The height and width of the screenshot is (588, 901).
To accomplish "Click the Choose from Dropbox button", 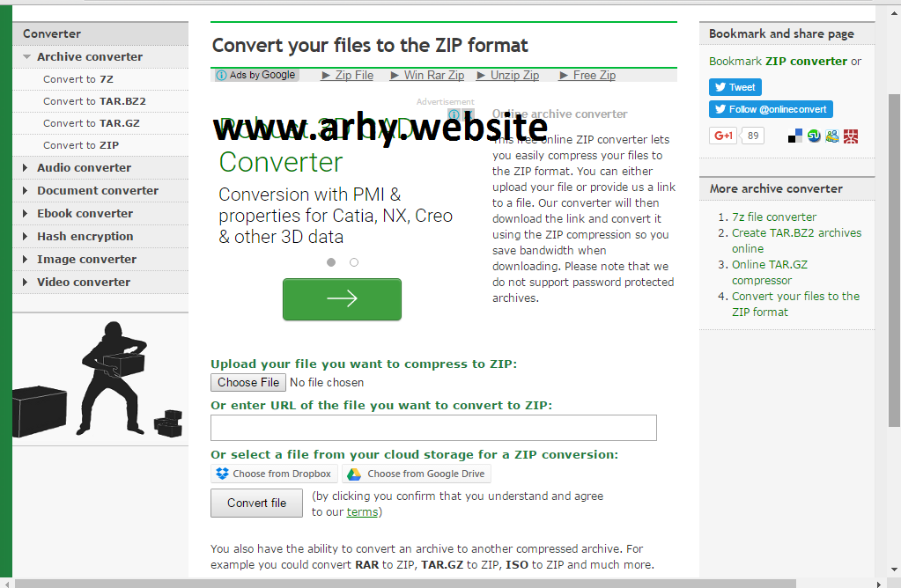I will pos(274,474).
